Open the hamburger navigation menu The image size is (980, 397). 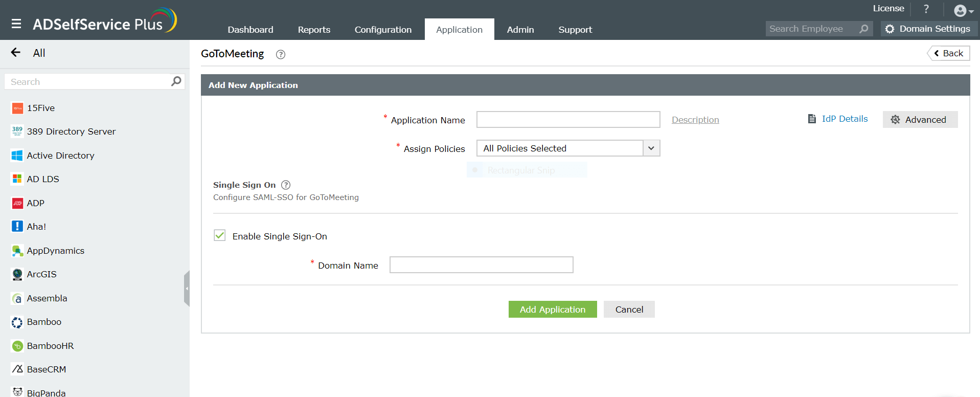click(16, 24)
